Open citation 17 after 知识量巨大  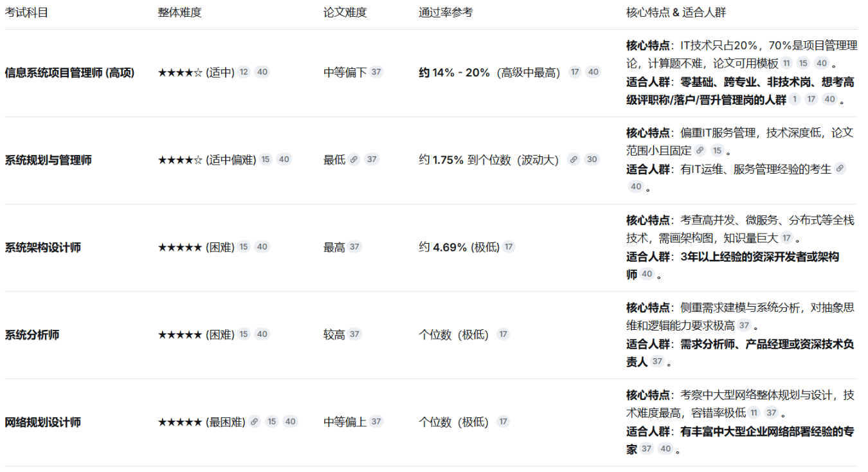pos(786,238)
